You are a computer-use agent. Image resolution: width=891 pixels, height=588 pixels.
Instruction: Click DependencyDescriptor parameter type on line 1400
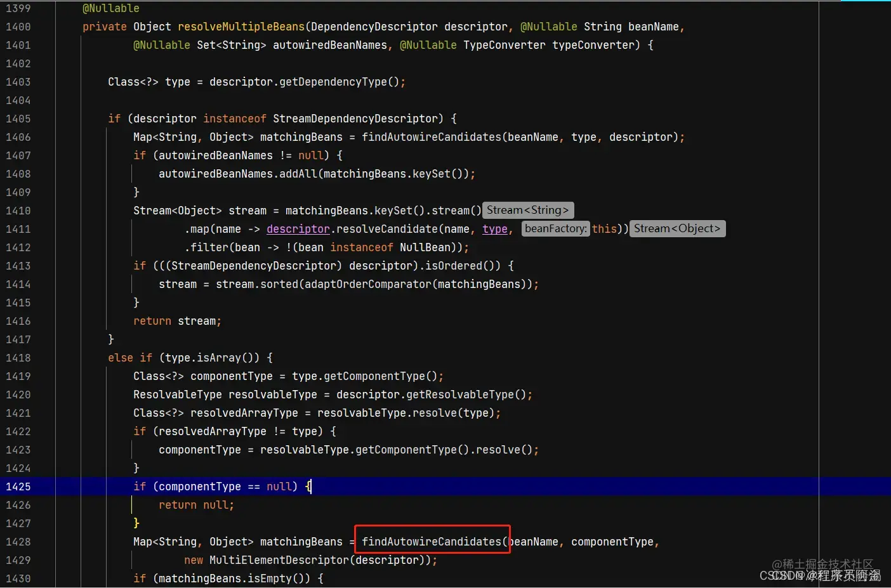pos(374,27)
